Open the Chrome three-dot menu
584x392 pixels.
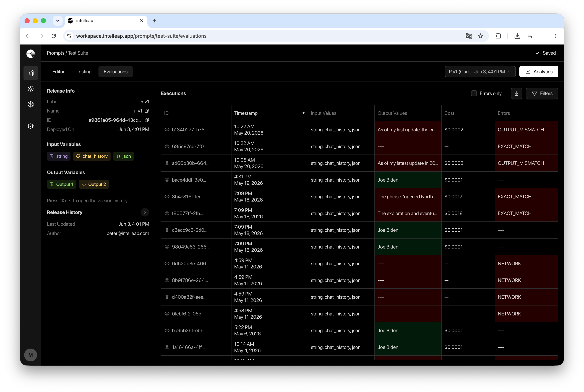tap(556, 36)
